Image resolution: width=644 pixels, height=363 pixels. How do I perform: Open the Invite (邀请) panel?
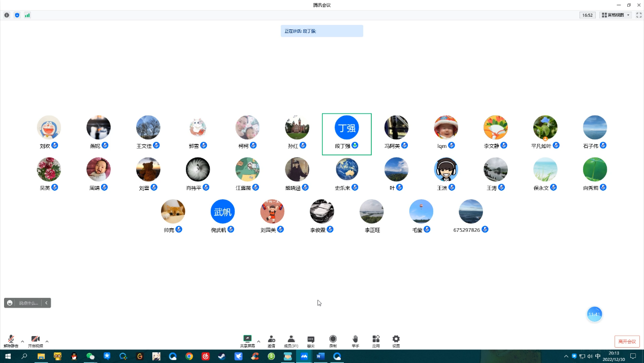271,340
